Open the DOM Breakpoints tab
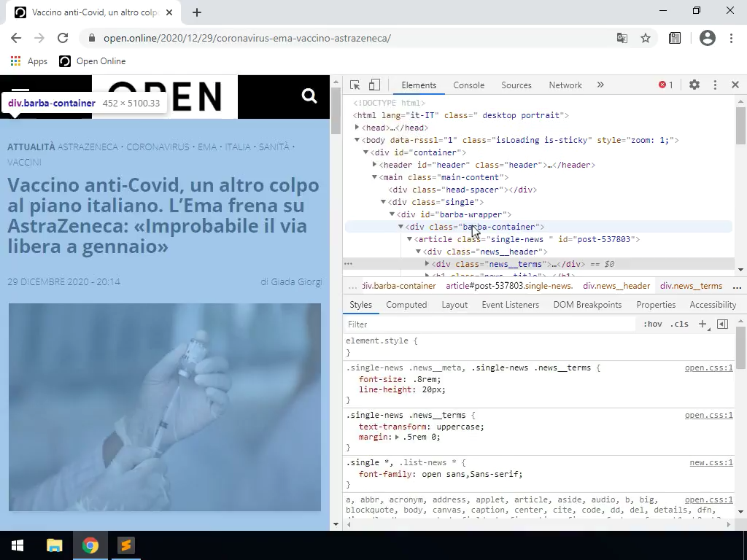 coord(587,305)
